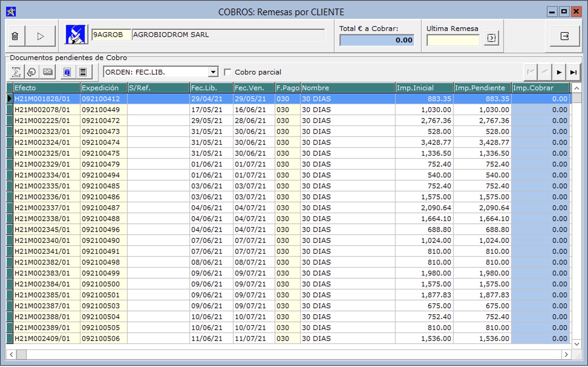This screenshot has height=367, width=588.
Task: Click horizontal scrollbar right arrow
Action: pyautogui.click(x=566, y=354)
